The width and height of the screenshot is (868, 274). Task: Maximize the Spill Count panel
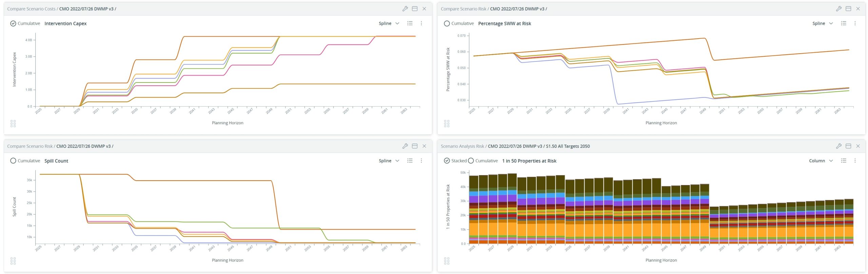[415, 146]
